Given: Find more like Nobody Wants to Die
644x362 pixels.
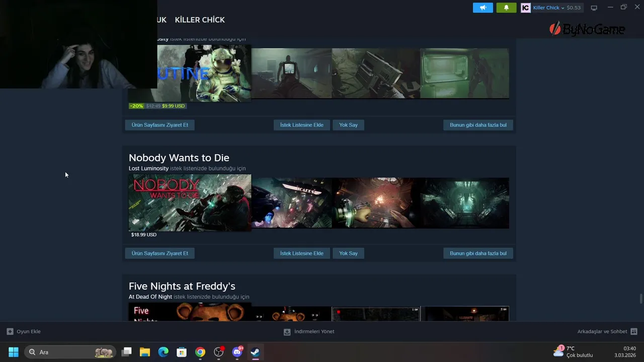Looking at the screenshot, I should click(x=478, y=253).
